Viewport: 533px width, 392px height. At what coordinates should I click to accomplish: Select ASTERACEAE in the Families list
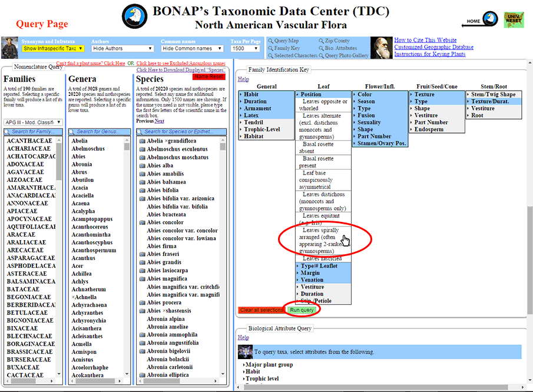click(x=25, y=274)
